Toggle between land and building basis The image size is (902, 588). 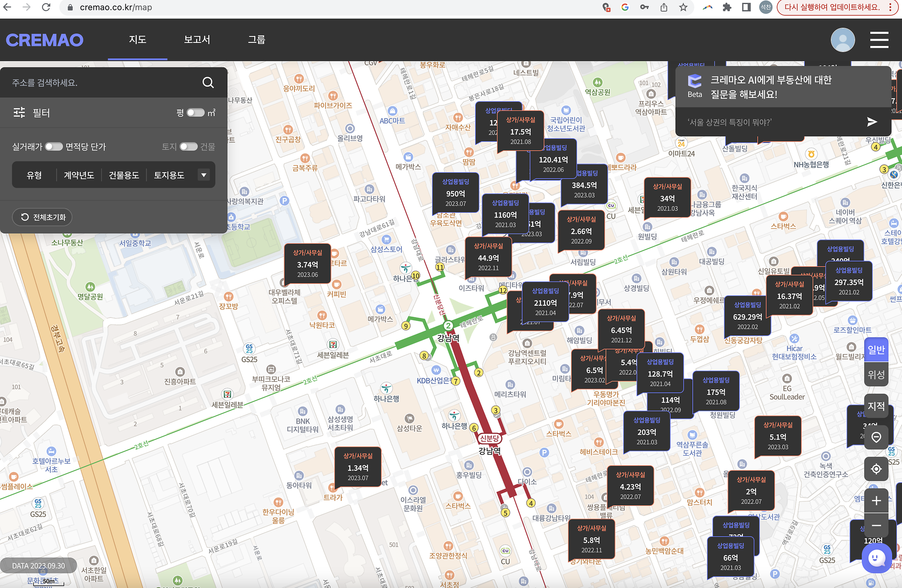tap(189, 147)
